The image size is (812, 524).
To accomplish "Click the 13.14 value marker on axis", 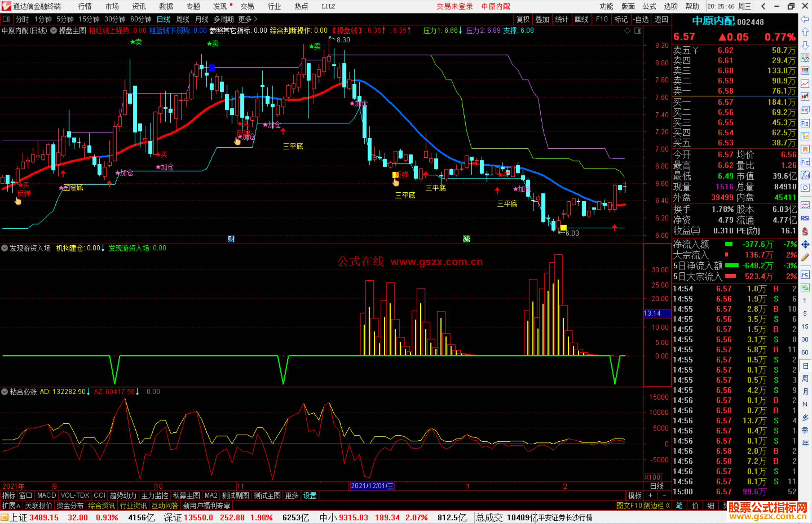I will (x=657, y=313).
